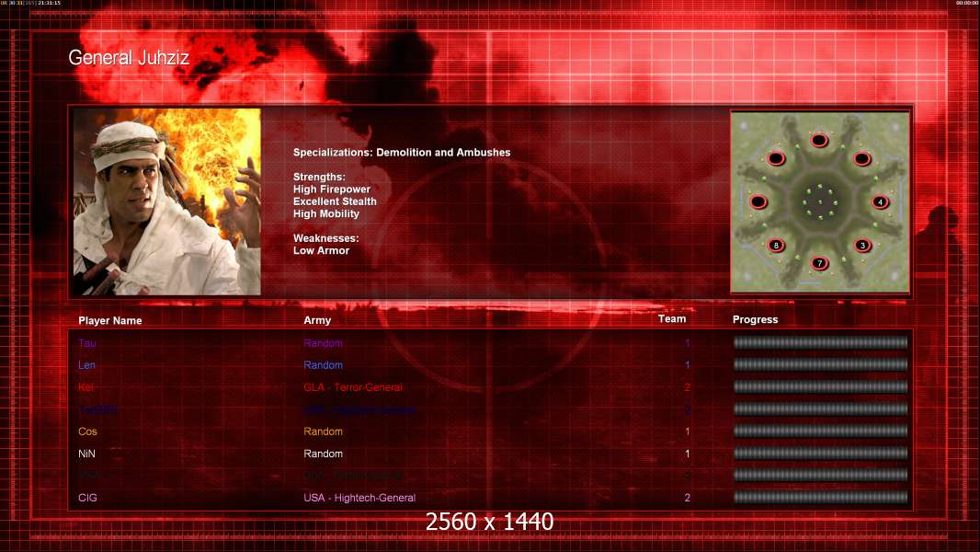Screen dimensions: 980x552
Task: Select player name 'CIG'
Action: pos(87,499)
